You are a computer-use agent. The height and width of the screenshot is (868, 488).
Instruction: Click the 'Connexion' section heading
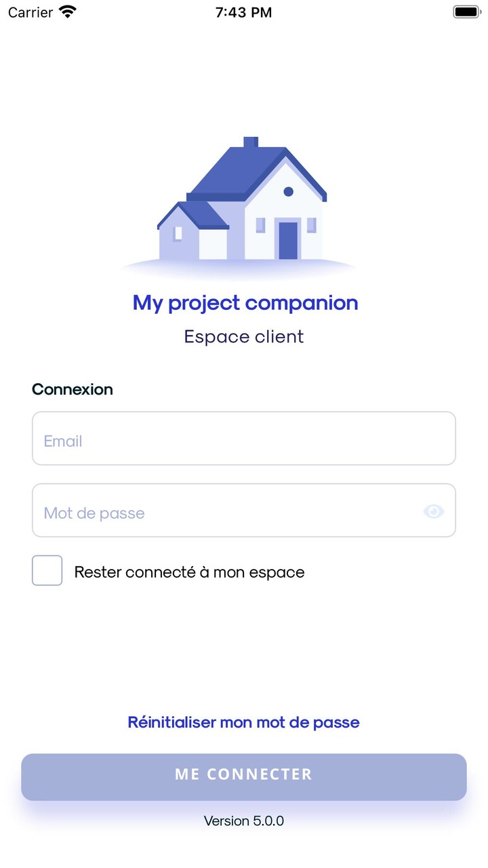point(72,389)
